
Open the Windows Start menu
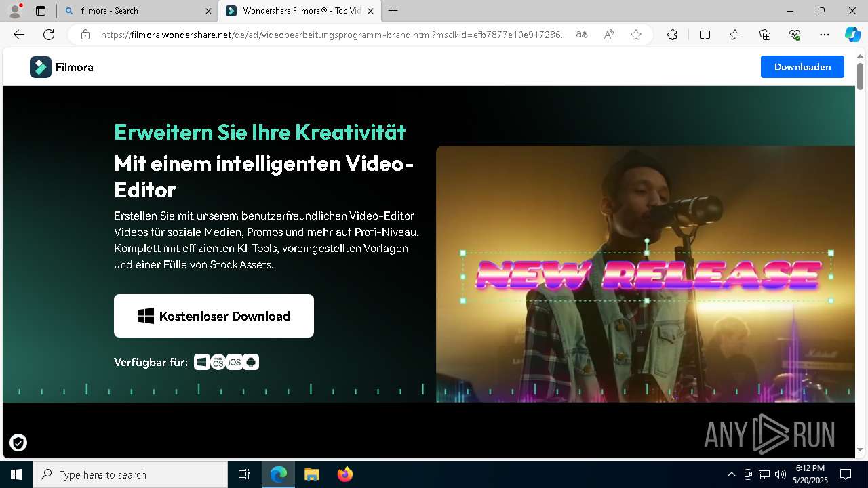[16, 474]
